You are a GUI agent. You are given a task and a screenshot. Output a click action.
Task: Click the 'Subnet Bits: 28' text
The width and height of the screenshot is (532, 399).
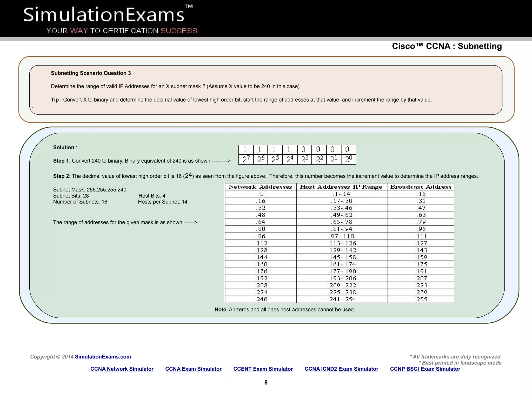point(71,196)
